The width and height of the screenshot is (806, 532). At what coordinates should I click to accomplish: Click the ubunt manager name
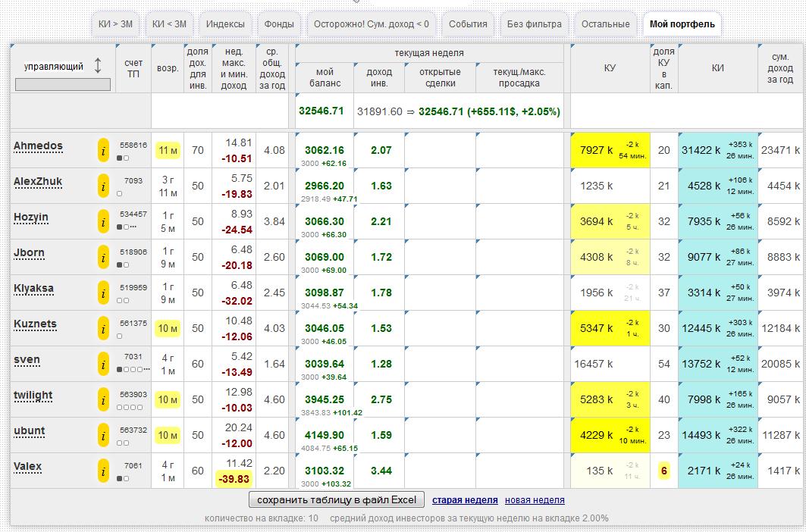(x=30, y=430)
